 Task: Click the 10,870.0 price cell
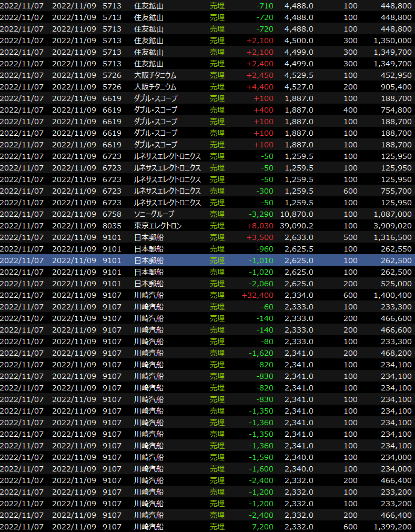tap(298, 214)
